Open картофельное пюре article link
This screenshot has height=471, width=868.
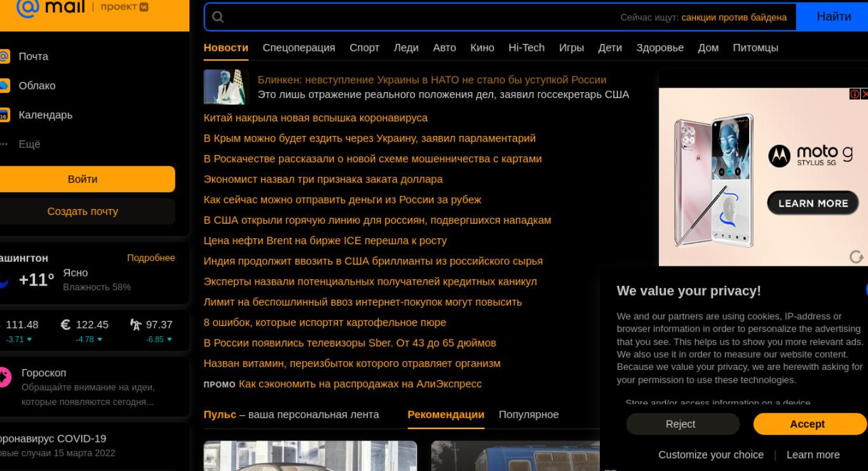(x=325, y=322)
